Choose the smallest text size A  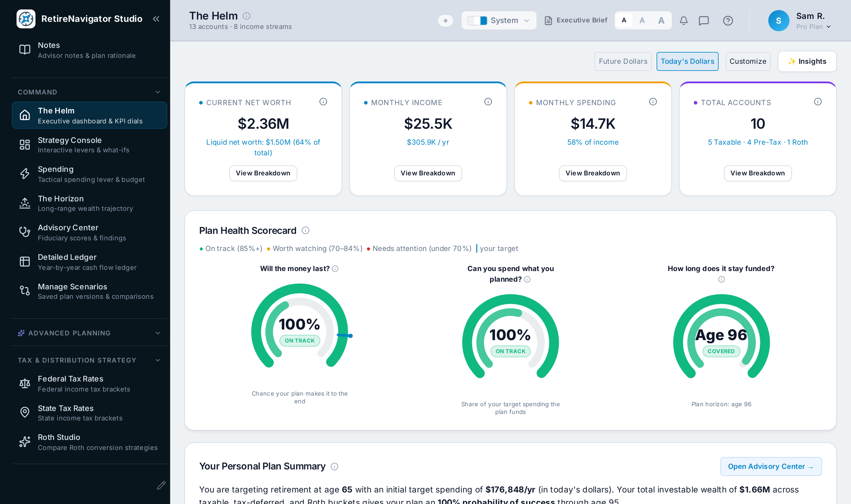(624, 20)
